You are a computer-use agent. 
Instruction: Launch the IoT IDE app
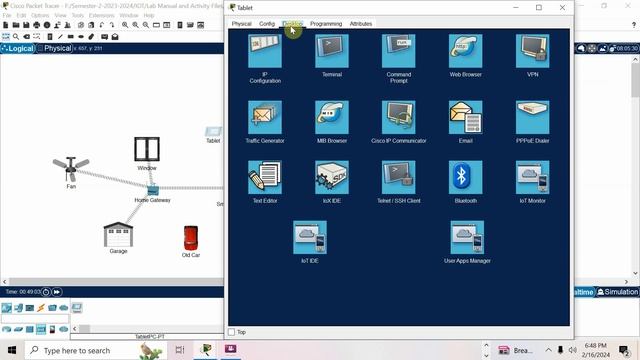(310, 238)
